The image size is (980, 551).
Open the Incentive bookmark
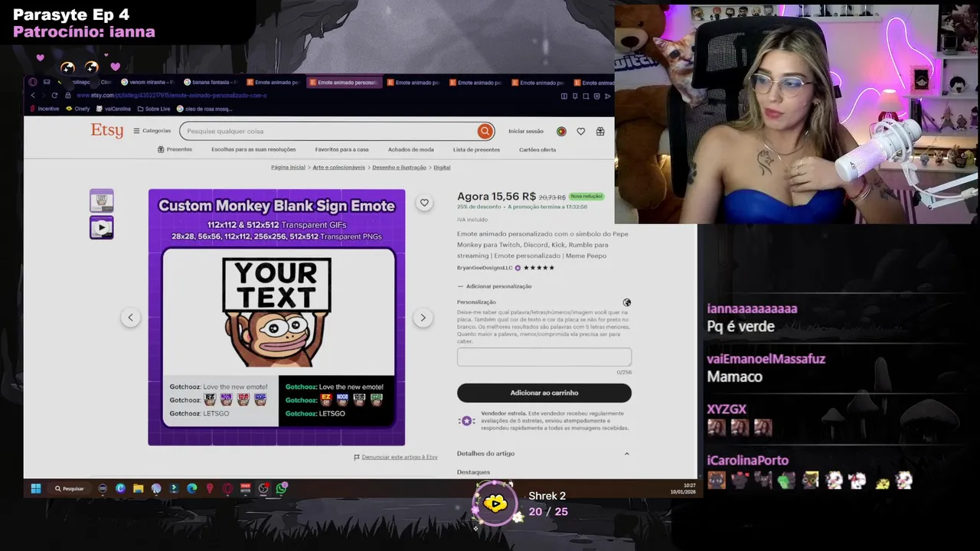point(44,109)
